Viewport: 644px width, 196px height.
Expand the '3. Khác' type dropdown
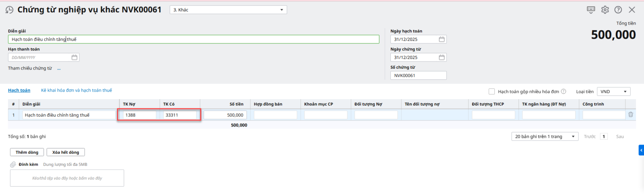click(281, 10)
